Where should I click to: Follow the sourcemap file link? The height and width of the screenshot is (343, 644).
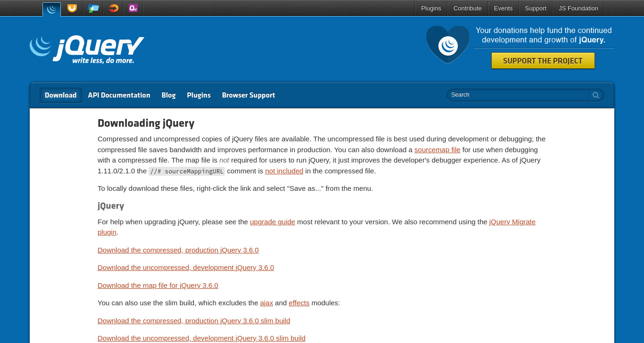coord(438,150)
